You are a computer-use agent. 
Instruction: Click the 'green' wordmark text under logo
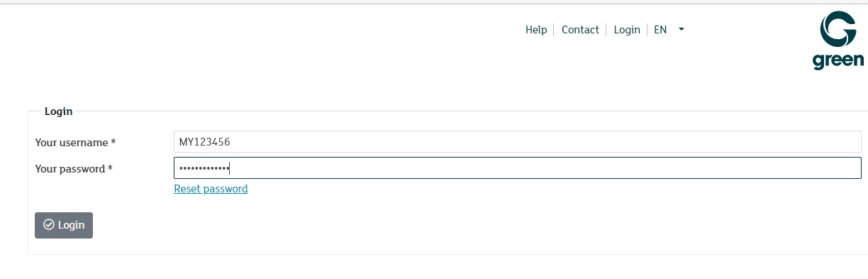click(838, 61)
